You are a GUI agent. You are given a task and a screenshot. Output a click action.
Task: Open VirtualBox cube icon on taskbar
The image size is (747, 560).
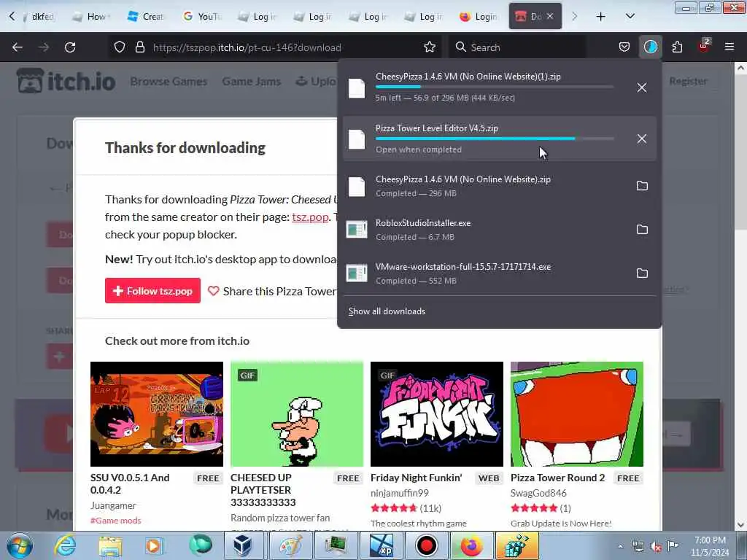coord(243,545)
